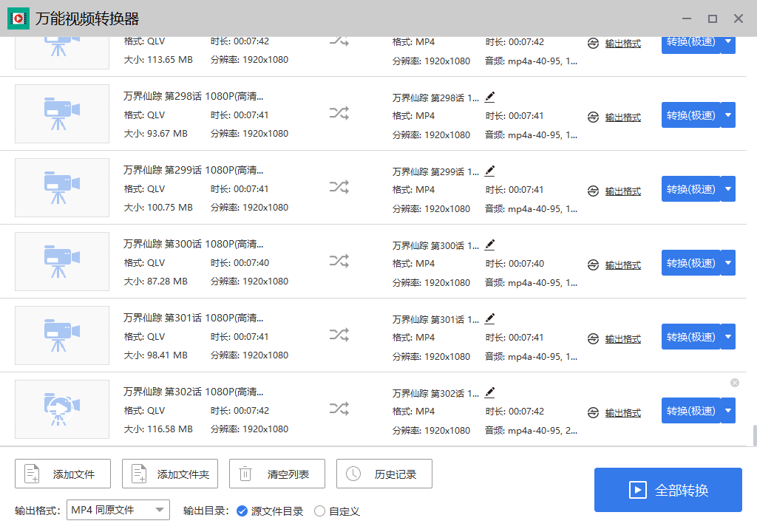Click shuffle arrows icon in 第298话 row
This screenshot has height=532, width=757.
point(339,114)
